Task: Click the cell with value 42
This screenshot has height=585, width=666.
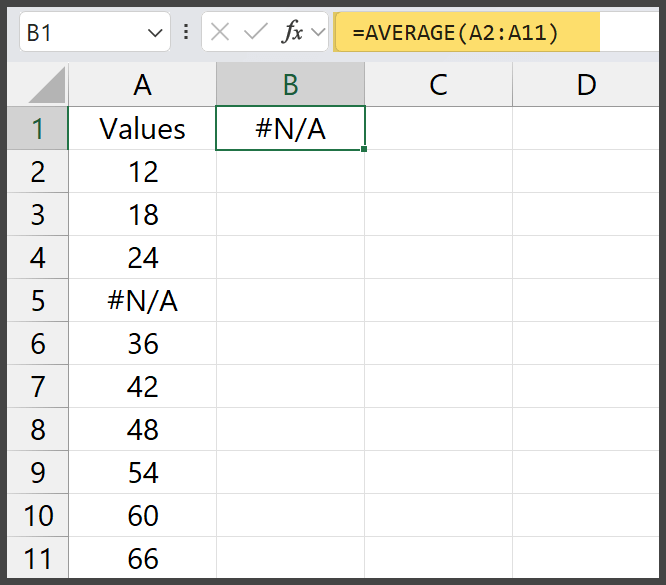Action: [x=142, y=386]
